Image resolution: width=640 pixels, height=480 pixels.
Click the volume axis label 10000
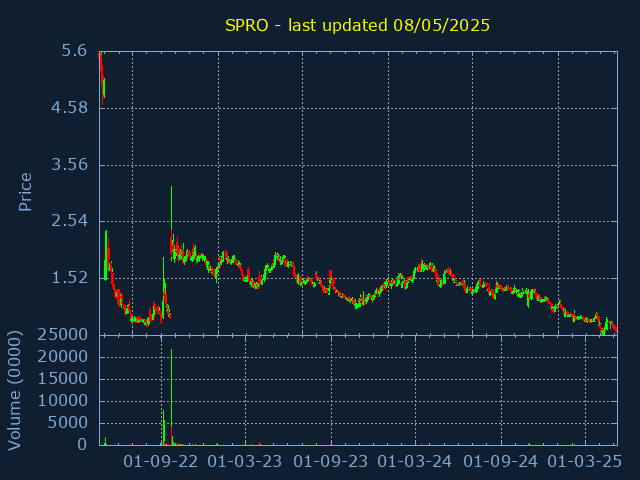[62, 401]
